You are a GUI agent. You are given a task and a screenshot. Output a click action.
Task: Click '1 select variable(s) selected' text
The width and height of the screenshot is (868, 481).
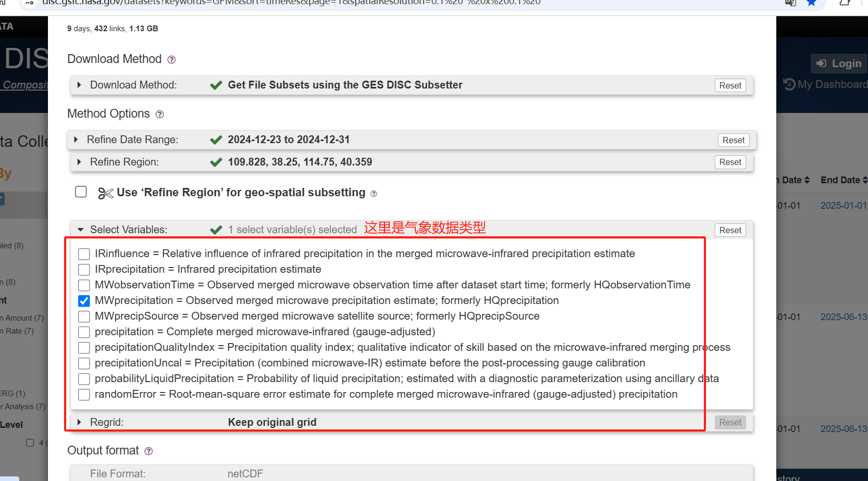[292, 230]
